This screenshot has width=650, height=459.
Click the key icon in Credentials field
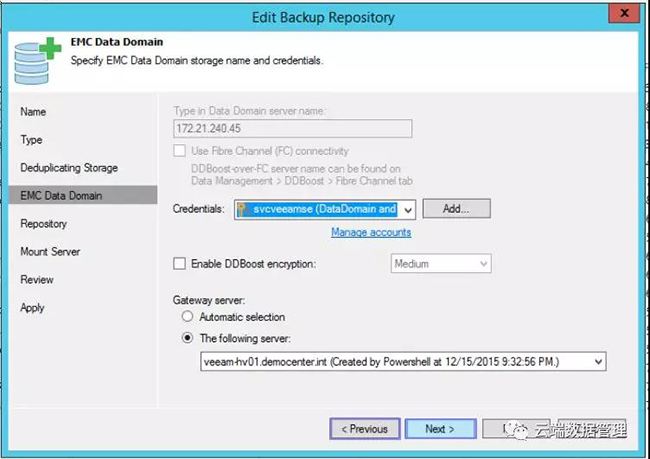(x=243, y=209)
